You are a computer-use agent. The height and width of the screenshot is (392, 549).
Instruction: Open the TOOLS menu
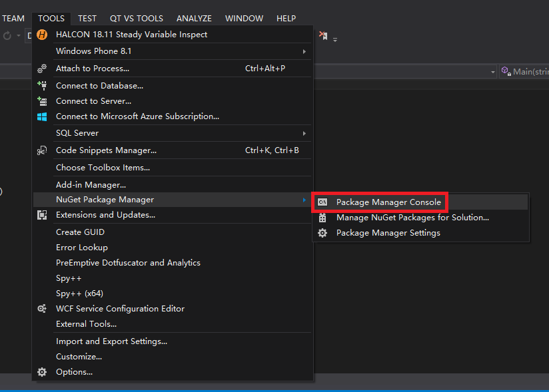click(x=51, y=18)
